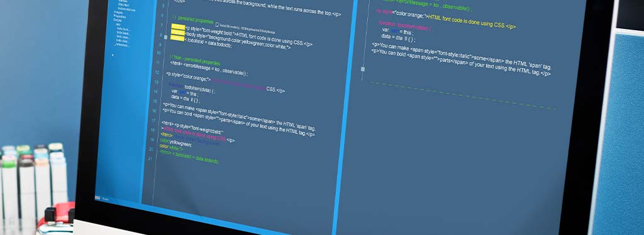Select the "_reference..." file in the sidebar
This screenshot has width=644, height=235.
point(122,45)
